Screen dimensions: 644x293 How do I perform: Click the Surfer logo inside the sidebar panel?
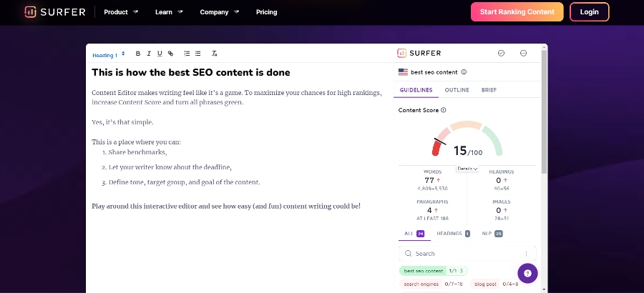pos(419,53)
